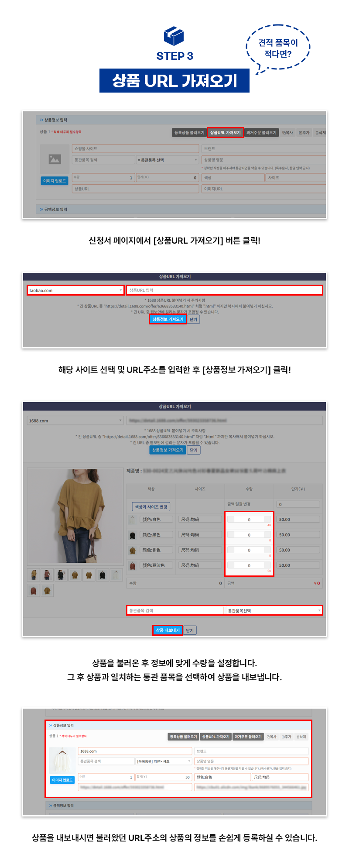Click the 삭제 delete icon in bottom form
349x868 pixels.
point(301,737)
